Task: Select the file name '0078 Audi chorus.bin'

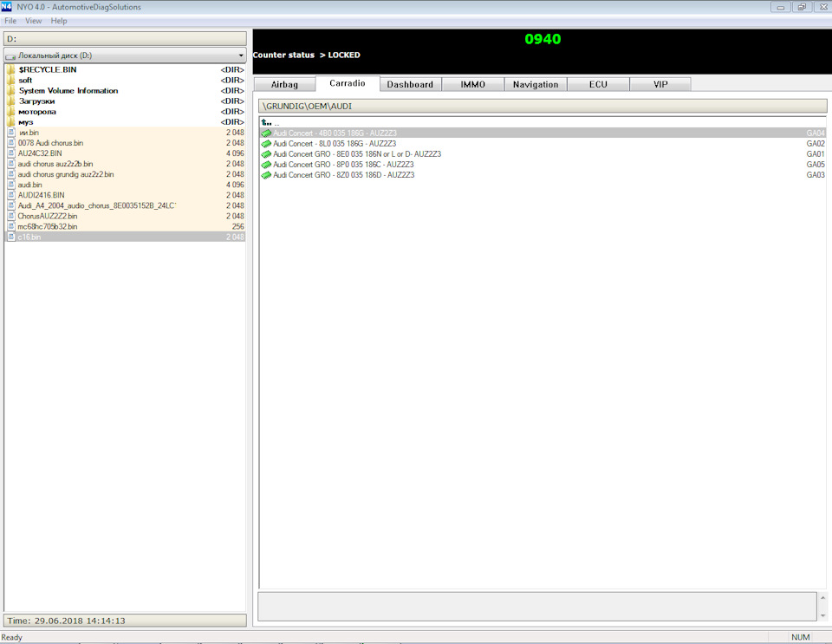Action: [x=50, y=143]
